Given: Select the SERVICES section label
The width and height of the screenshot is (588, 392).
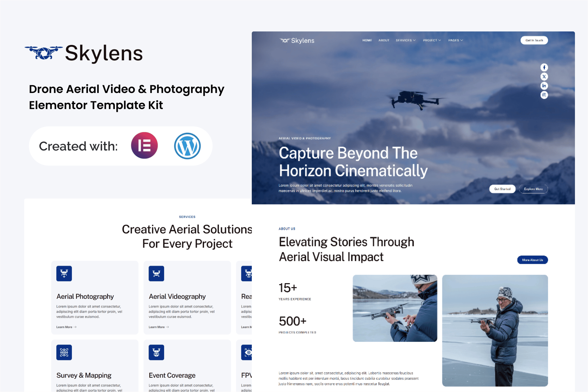Looking at the screenshot, I should click(x=187, y=217).
